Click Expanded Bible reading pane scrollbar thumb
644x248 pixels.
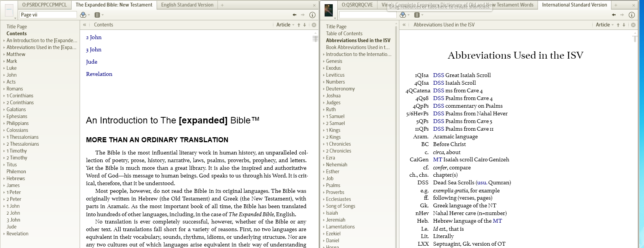click(x=315, y=39)
